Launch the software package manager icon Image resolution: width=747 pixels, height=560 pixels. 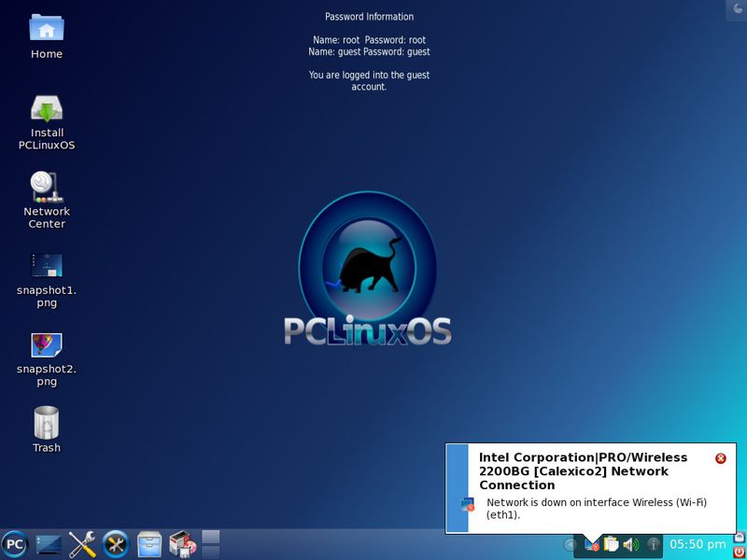[183, 544]
